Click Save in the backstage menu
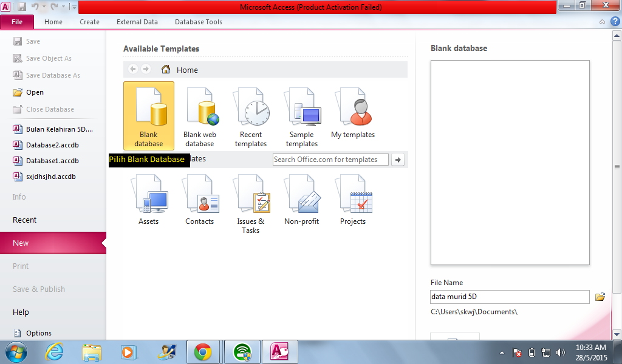This screenshot has width=622, height=364. click(27, 41)
